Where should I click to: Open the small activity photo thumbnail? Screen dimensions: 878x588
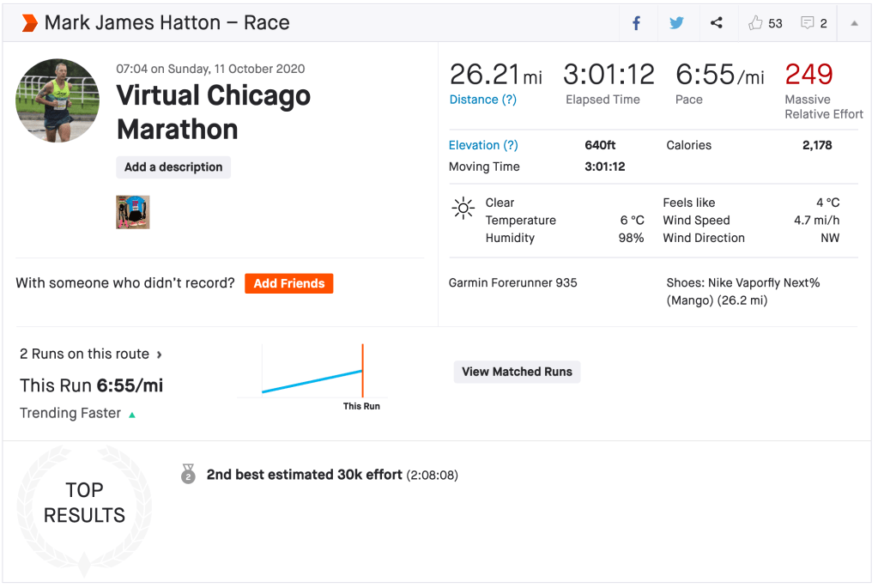(x=133, y=212)
